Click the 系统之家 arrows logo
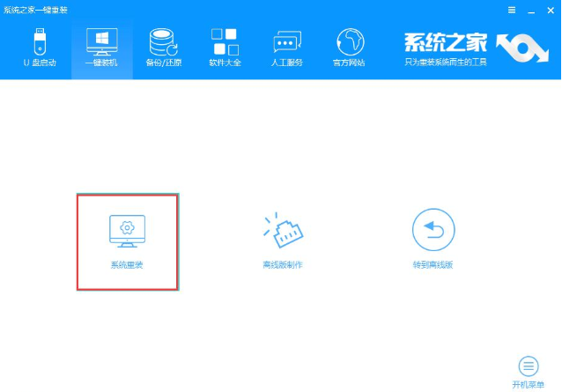Screen dimensions: 562x392 [x=522, y=48]
